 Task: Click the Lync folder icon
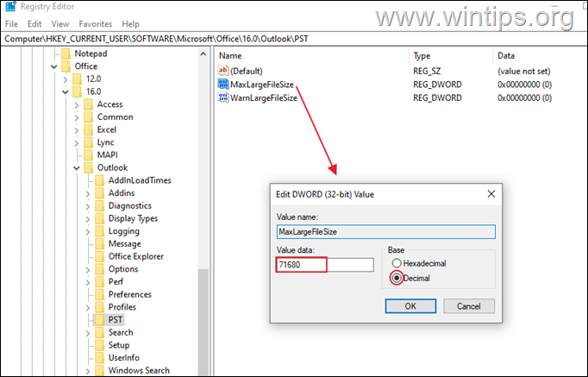(88, 142)
